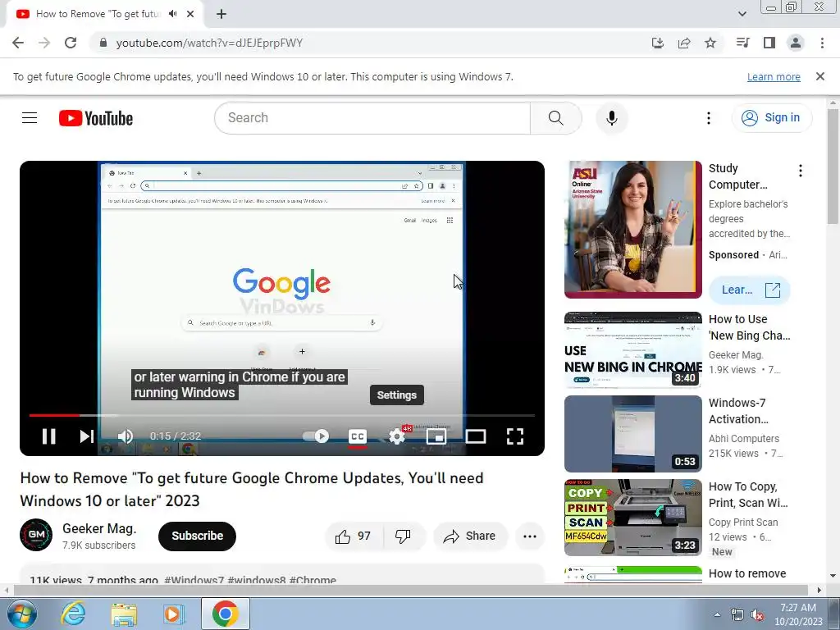Open the Windows-7 Activation video thumbnail
Screen dimensions: 840x630
(x=632, y=434)
